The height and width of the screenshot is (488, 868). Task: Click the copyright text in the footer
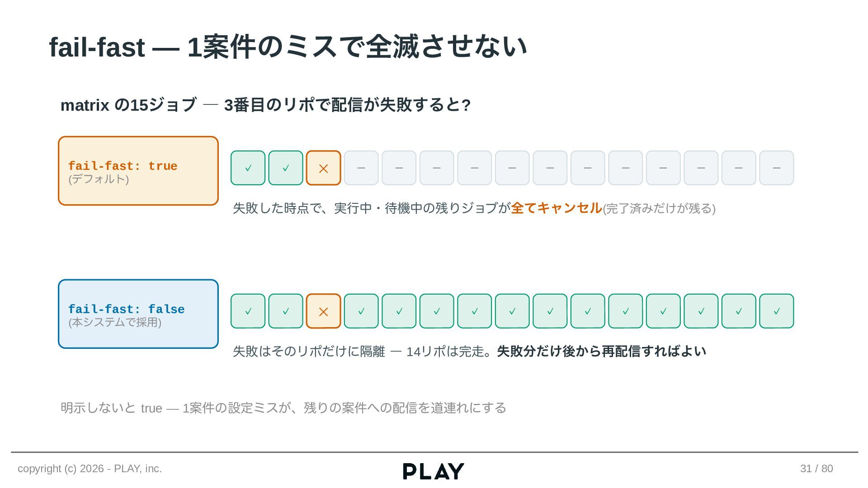point(90,469)
